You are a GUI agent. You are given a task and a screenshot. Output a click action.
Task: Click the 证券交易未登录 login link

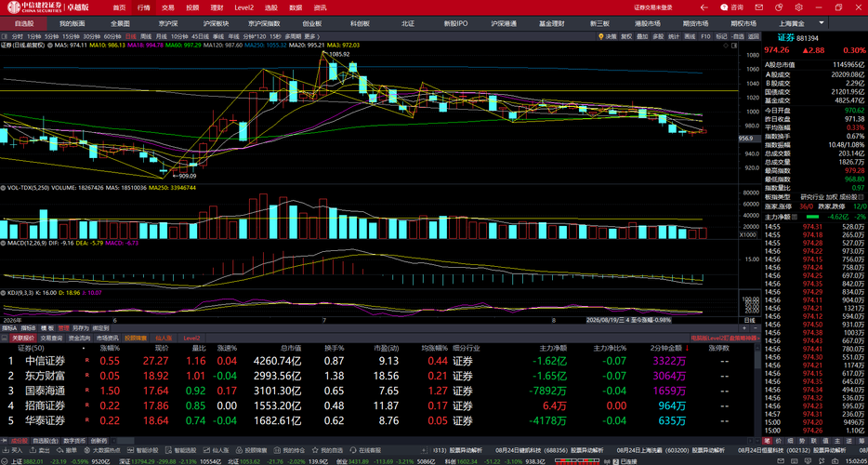click(x=653, y=7)
